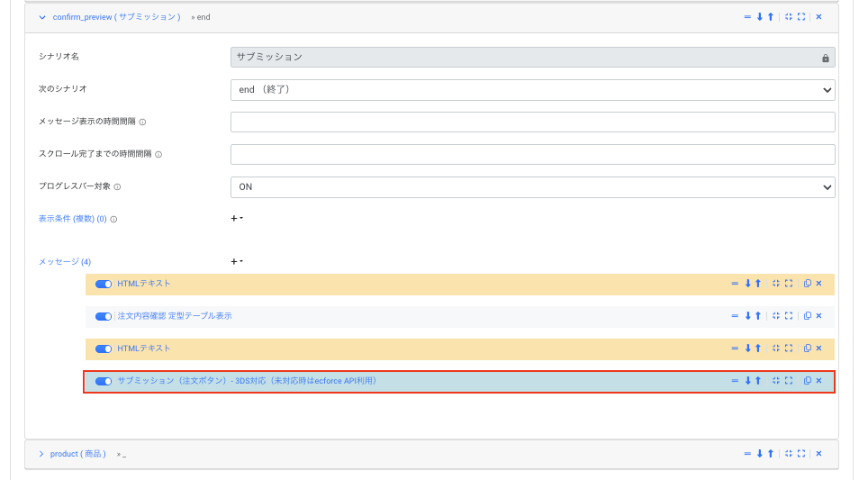Delete the 注文内容確認 定型テーブル表示 message
This screenshot has height=480, width=868.
[x=818, y=316]
